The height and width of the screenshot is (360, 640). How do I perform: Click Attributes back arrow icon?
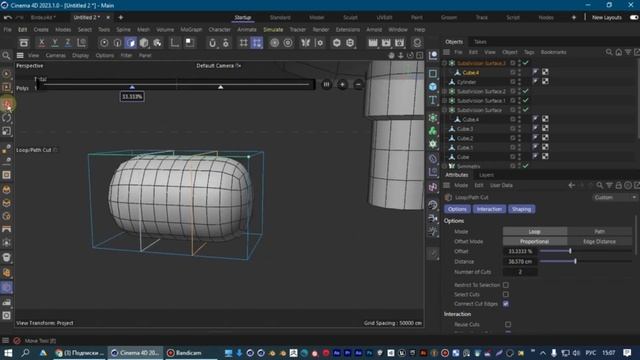tap(571, 185)
